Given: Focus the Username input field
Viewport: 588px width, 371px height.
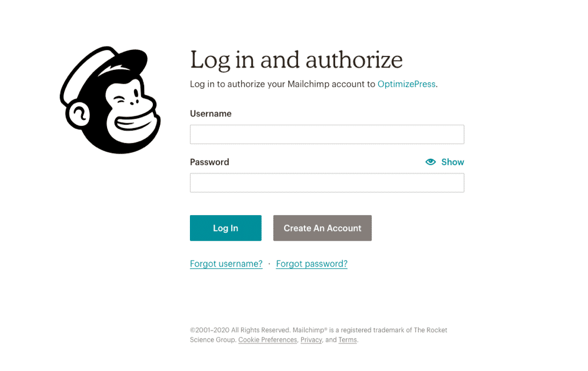Looking at the screenshot, I should [327, 134].
